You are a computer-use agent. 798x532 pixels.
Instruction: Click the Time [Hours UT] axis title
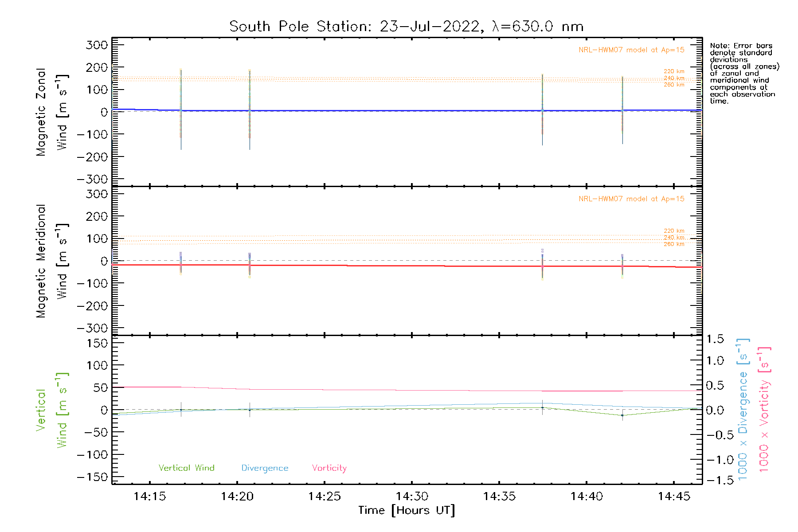click(406, 510)
